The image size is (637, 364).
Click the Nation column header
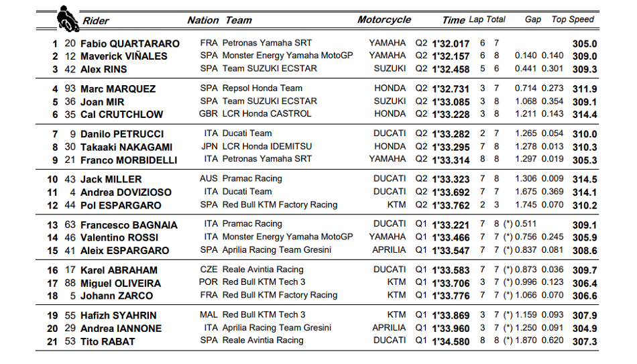click(x=202, y=20)
